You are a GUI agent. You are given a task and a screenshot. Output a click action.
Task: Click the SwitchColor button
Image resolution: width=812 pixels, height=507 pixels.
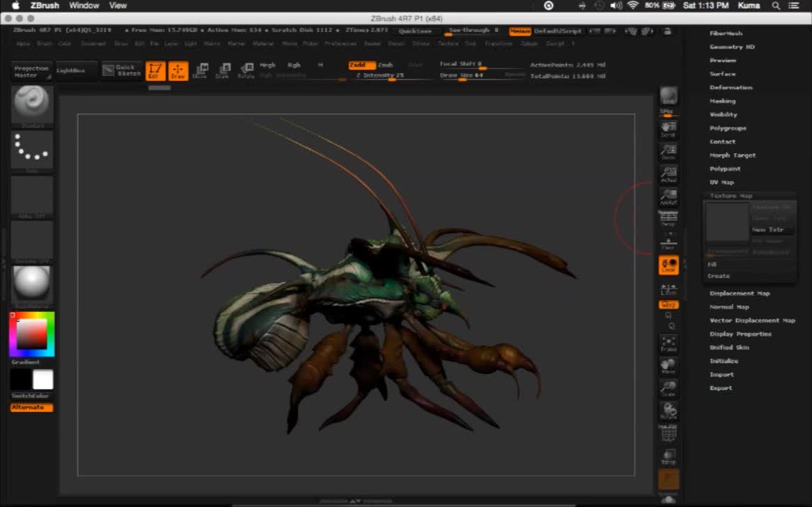click(x=31, y=396)
